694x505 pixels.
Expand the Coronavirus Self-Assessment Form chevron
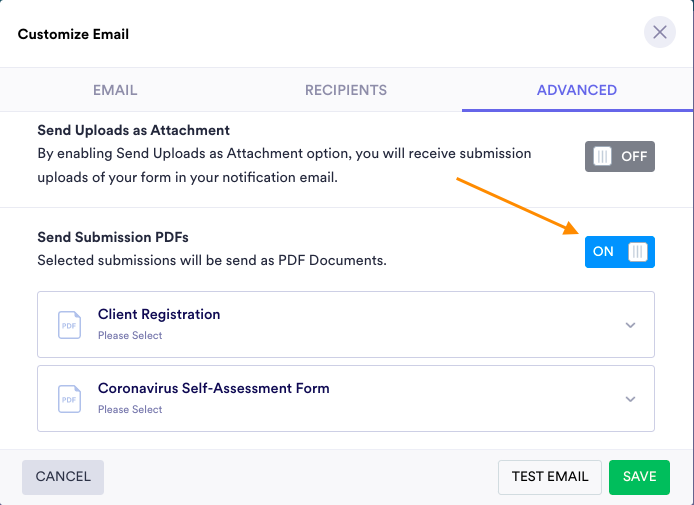click(630, 399)
